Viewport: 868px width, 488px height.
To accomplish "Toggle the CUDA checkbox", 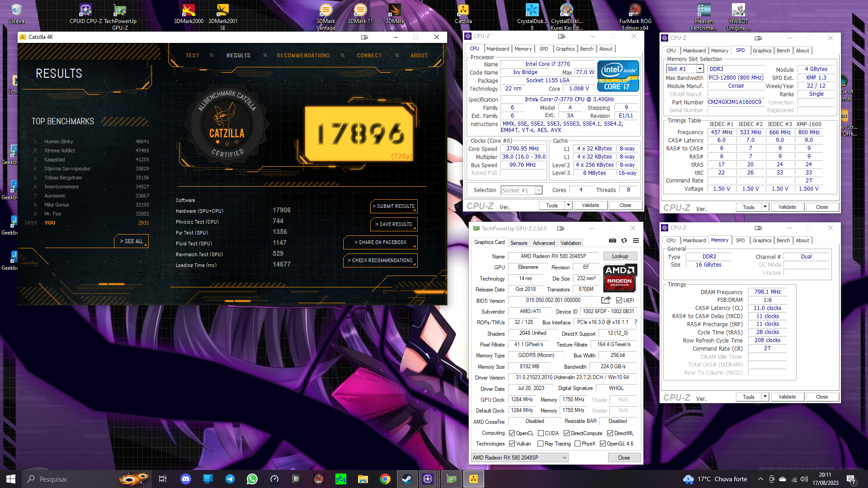I will 541,433.
